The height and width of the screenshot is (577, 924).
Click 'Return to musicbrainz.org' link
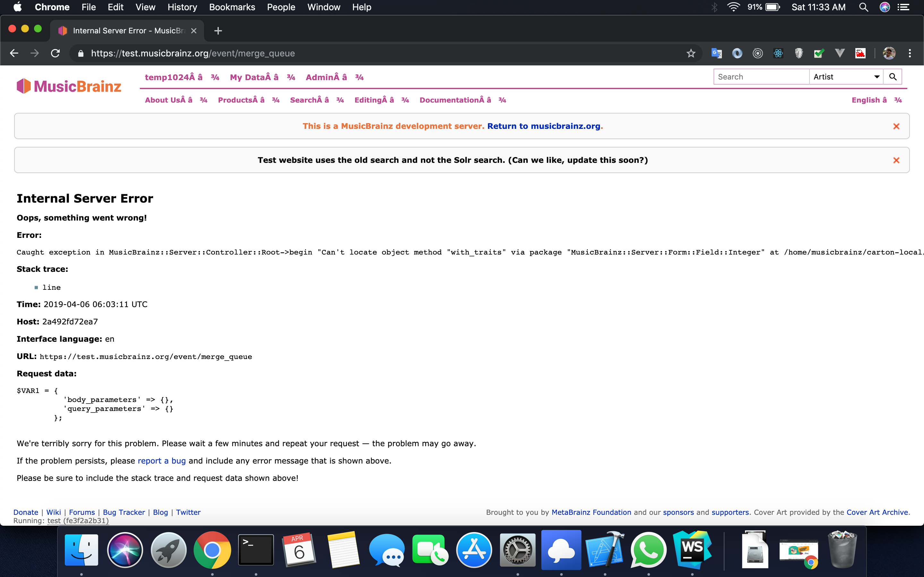544,126
